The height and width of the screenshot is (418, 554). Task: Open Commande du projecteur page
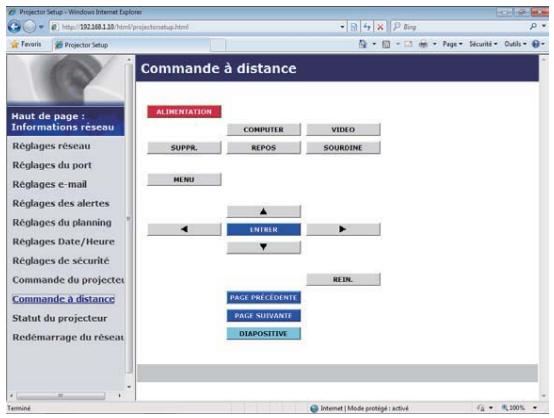tap(68, 280)
